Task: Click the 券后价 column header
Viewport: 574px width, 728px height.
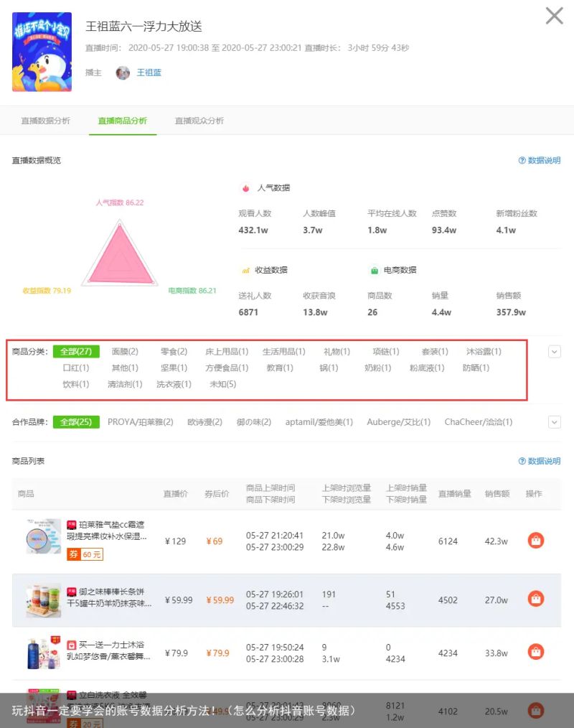Action: click(x=217, y=493)
